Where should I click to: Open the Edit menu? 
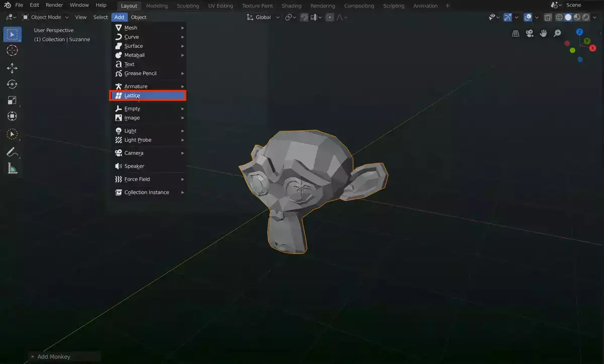point(34,5)
